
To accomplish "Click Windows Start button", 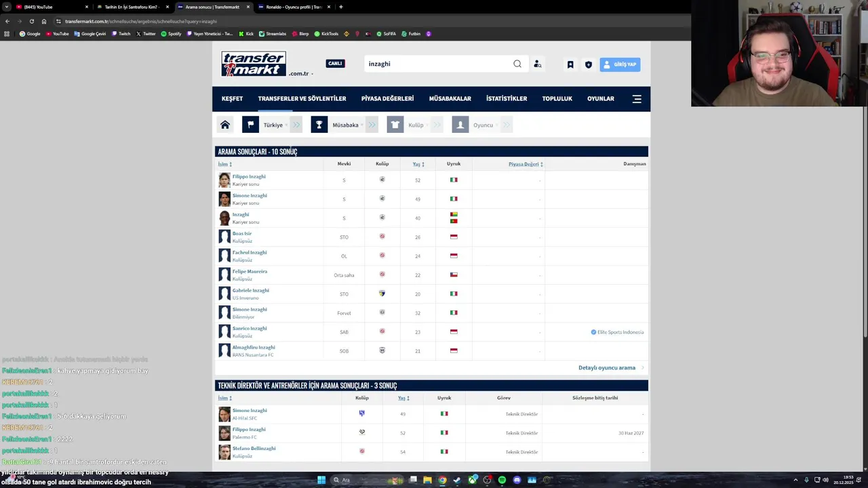I will (321, 480).
